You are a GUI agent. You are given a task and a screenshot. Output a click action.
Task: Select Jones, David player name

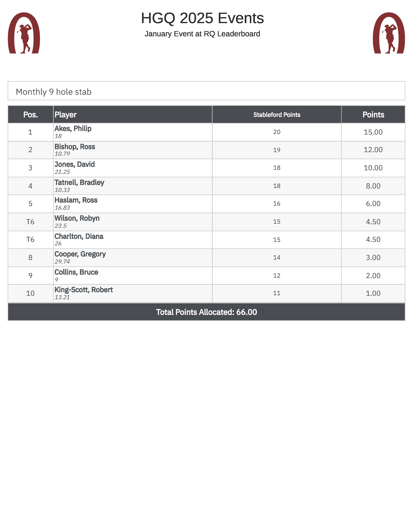click(x=75, y=164)
